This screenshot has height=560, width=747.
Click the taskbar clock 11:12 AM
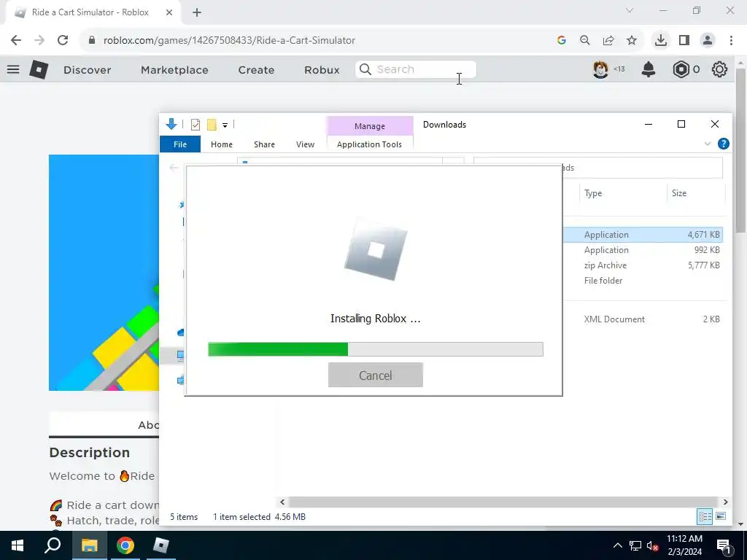[x=684, y=539]
